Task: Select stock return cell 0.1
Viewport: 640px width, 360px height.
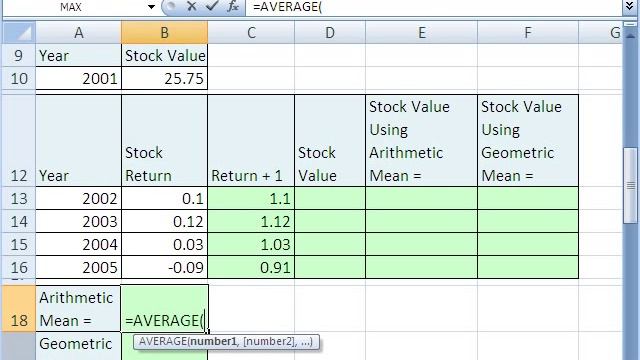Action: 164,198
